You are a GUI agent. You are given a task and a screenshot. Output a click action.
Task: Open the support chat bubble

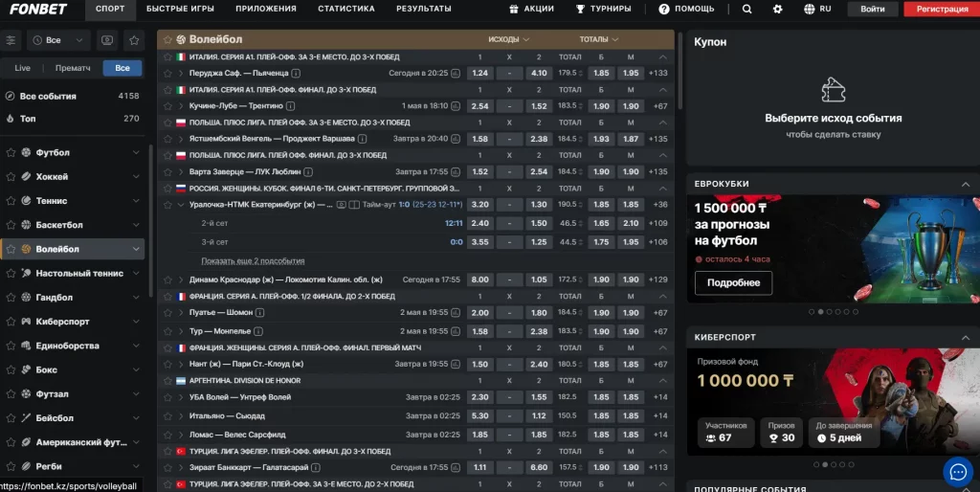[x=957, y=473]
